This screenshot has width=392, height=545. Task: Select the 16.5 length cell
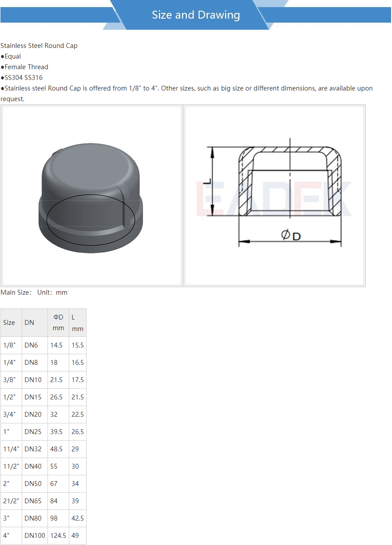click(78, 363)
